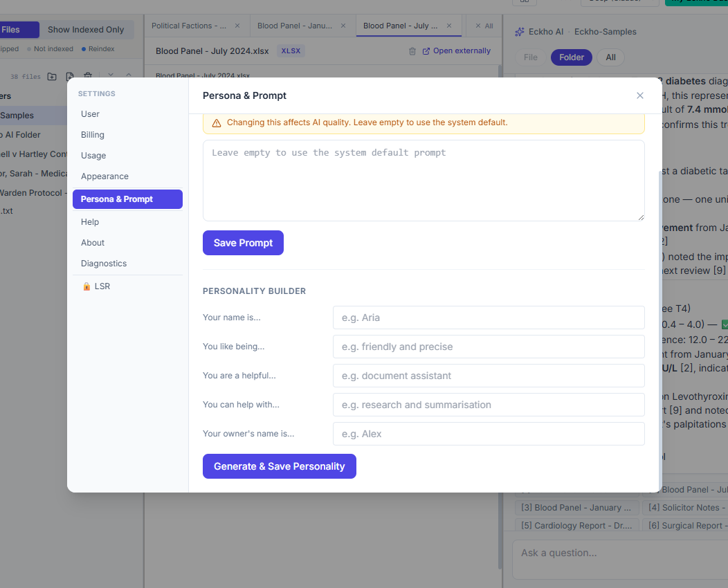Click Open externally link
The width and height of the screenshot is (728, 588).
pos(457,51)
